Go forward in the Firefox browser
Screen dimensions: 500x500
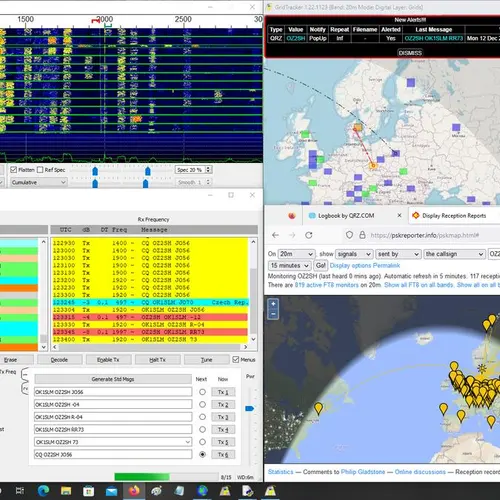[x=292, y=235]
